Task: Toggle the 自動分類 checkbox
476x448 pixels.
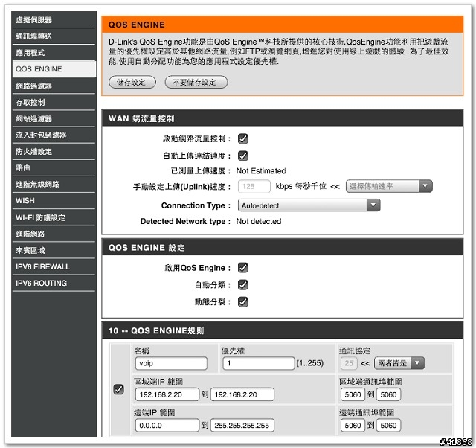Action: pos(243,285)
